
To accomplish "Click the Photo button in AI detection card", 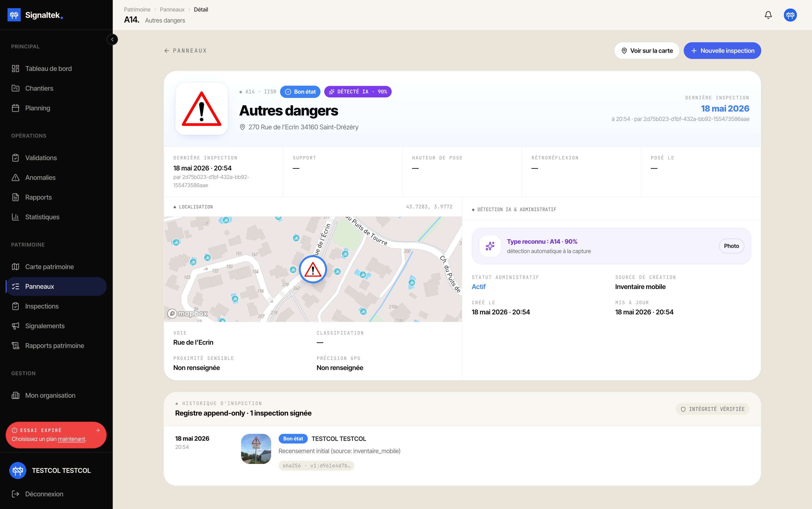I will click(731, 246).
